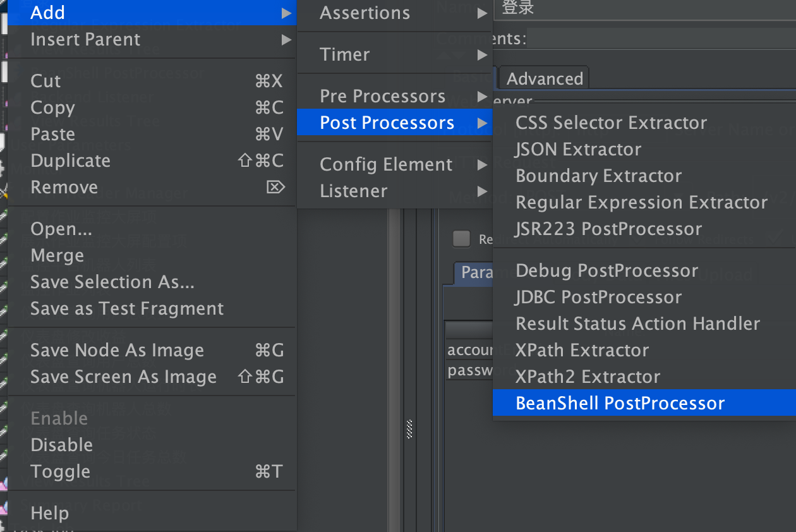Click the Insert Parent submenu arrow
Image resolution: width=796 pixels, height=532 pixels.
click(286, 39)
